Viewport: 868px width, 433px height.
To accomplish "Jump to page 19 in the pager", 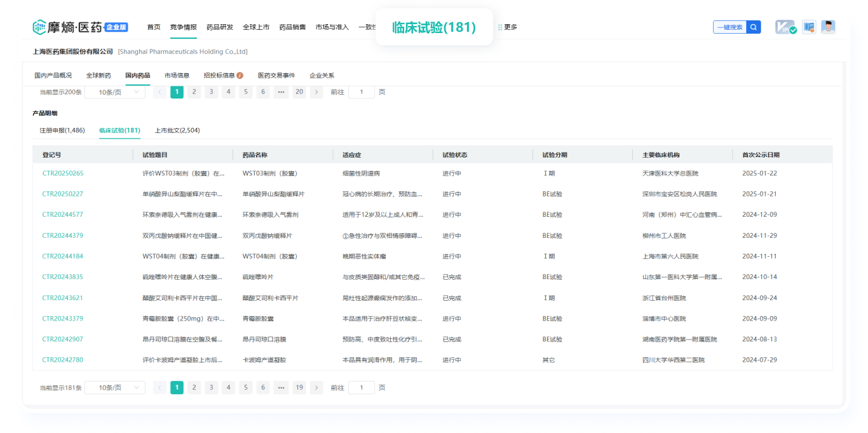I will coord(299,387).
